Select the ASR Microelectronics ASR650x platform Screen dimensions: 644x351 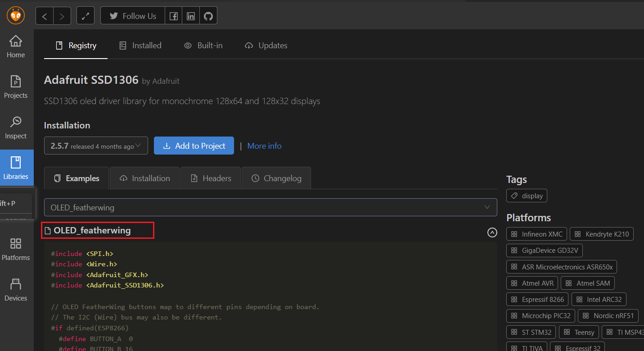[x=561, y=267]
